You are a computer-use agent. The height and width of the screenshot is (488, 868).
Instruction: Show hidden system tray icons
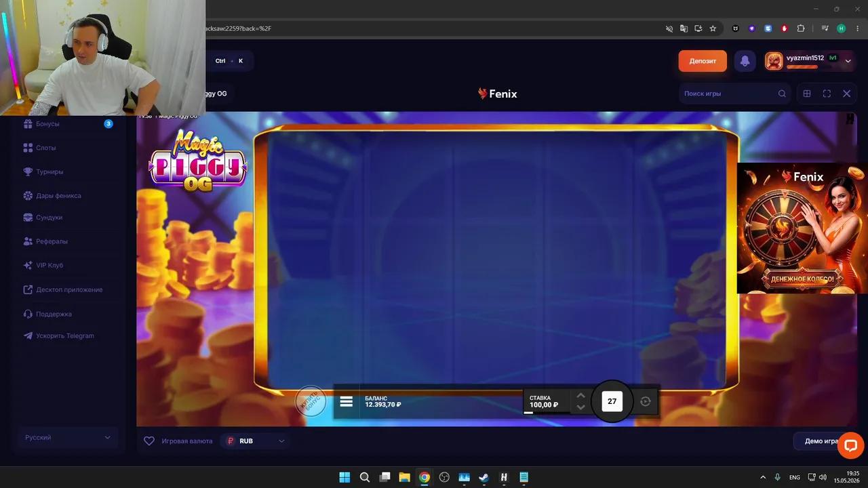763,477
